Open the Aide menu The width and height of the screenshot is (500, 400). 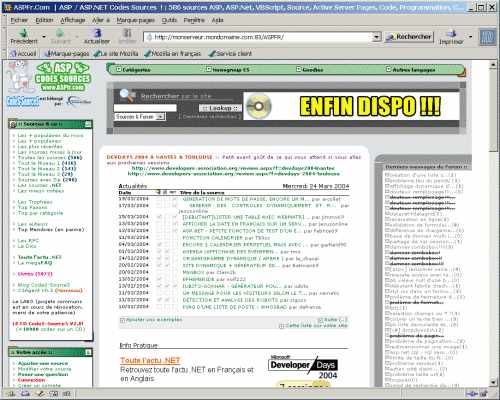(218, 20)
